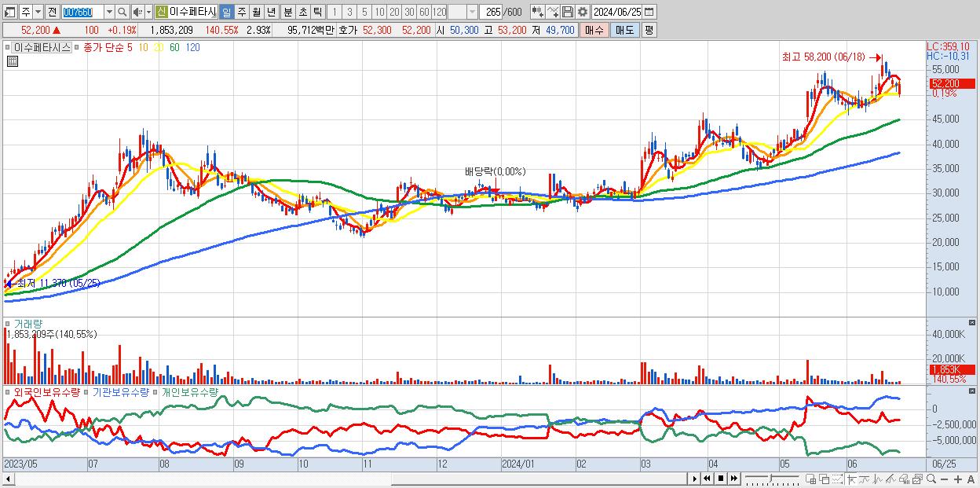Play chart replay forward
Viewport: 980px width, 488px height.
pos(694,479)
